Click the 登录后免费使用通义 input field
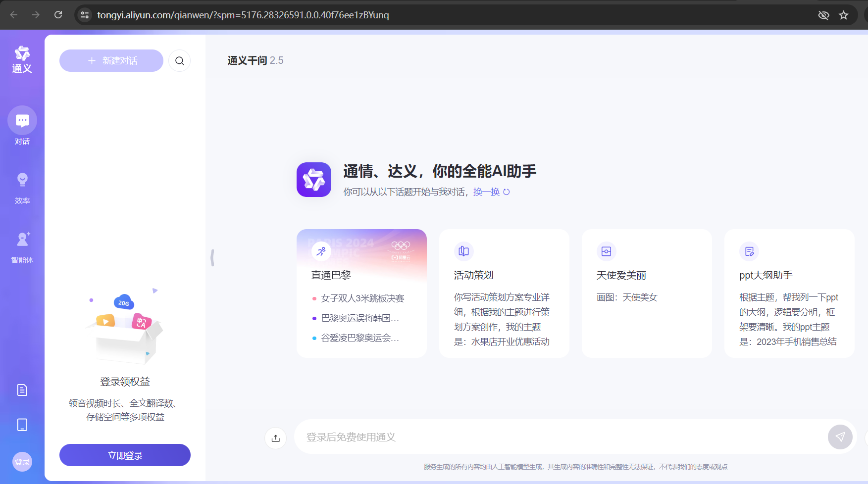868x484 pixels. (560, 437)
